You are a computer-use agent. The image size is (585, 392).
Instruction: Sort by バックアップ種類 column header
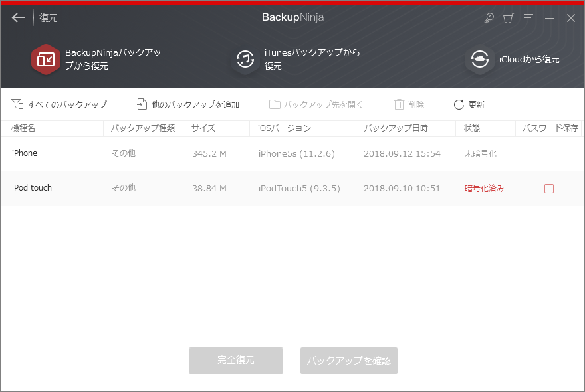click(143, 128)
